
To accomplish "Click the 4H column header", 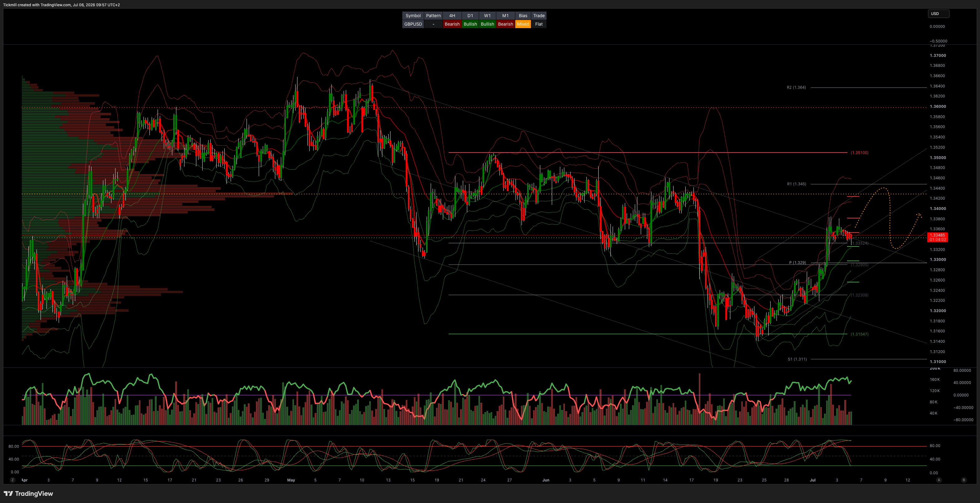I will 452,16.
